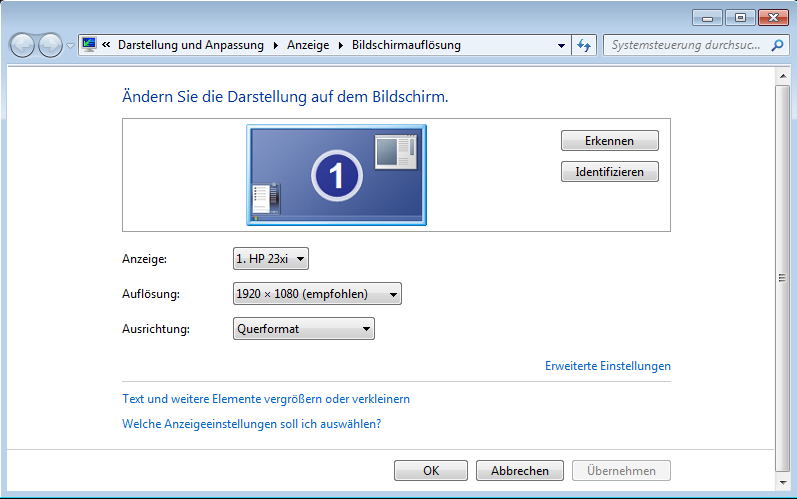797x499 pixels.
Task: Click the magnifier search icon
Action: pyautogui.click(x=777, y=45)
